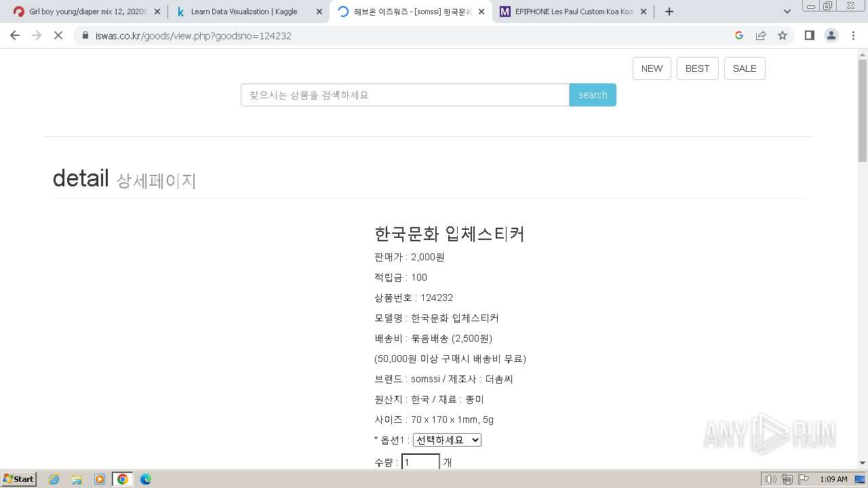Click the network tray icon
Viewport: 868px width, 488px height.
(x=787, y=479)
